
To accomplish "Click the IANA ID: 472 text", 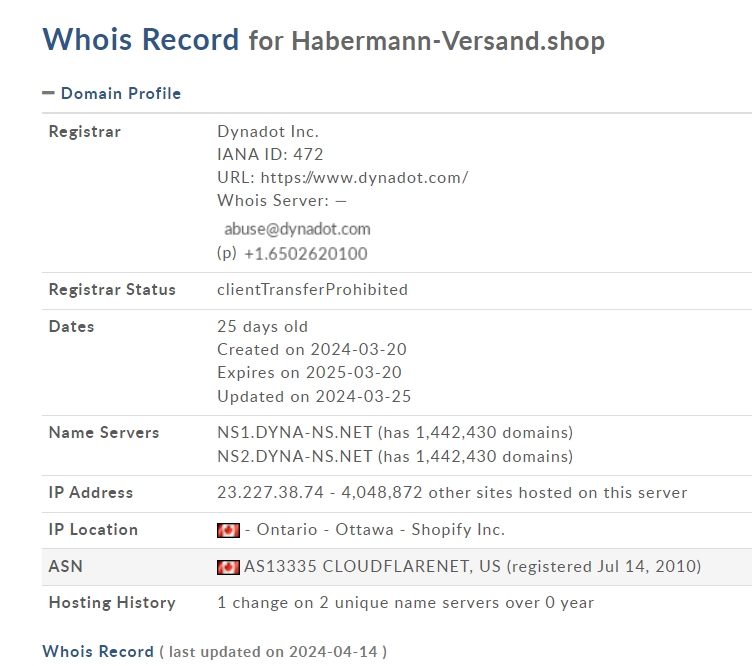I will 270,154.
